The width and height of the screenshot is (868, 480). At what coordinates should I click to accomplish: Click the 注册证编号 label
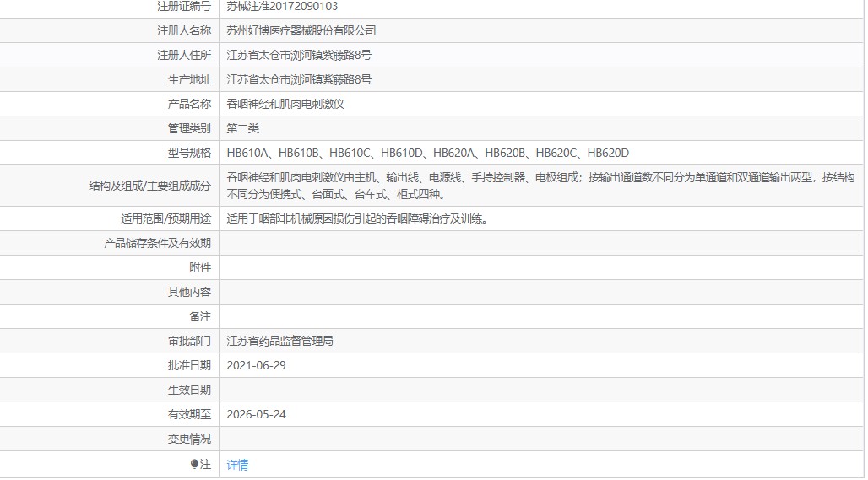pyautogui.click(x=184, y=7)
